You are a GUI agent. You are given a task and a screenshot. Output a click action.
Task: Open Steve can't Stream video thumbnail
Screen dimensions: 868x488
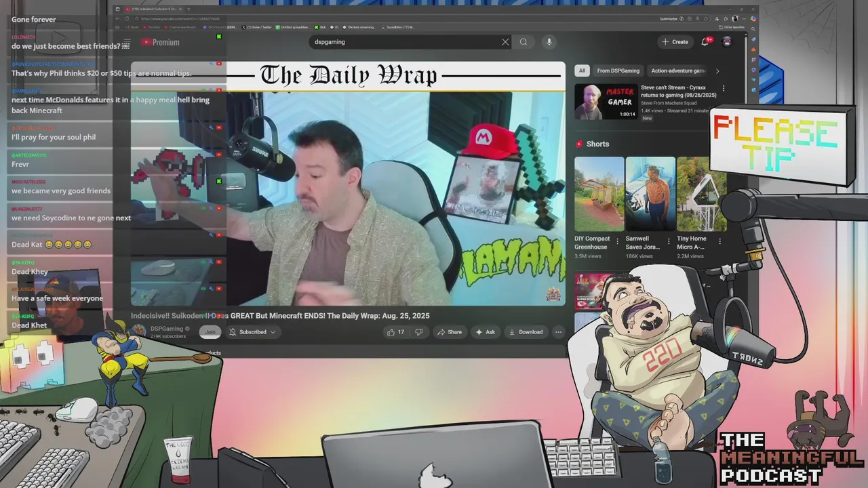click(606, 101)
